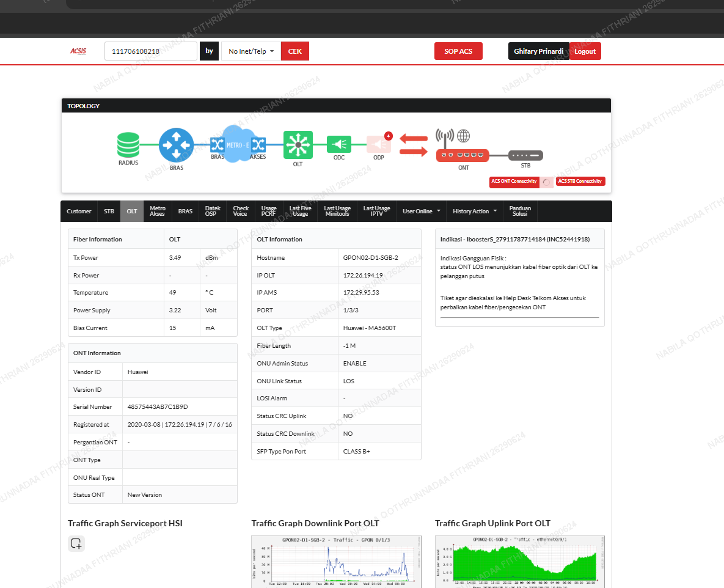The image size is (724, 588).
Task: Click the Metro-E cloud icon
Action: point(237,145)
